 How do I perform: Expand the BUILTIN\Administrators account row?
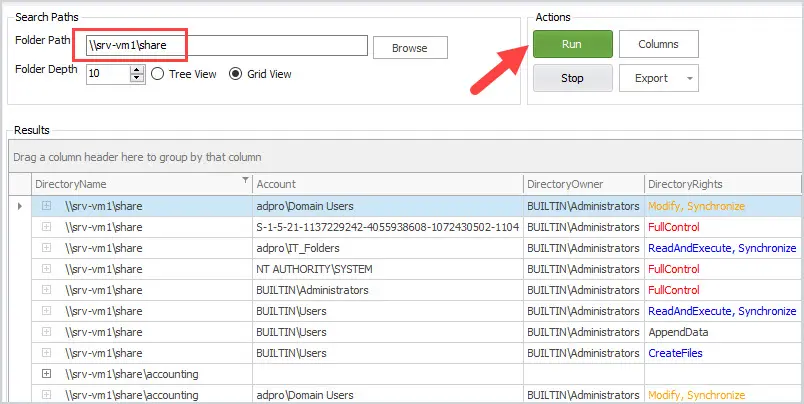47,290
